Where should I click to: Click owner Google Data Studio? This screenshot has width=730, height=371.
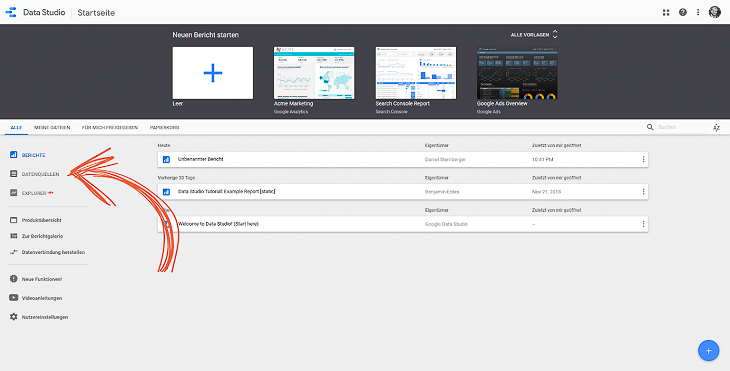446,224
